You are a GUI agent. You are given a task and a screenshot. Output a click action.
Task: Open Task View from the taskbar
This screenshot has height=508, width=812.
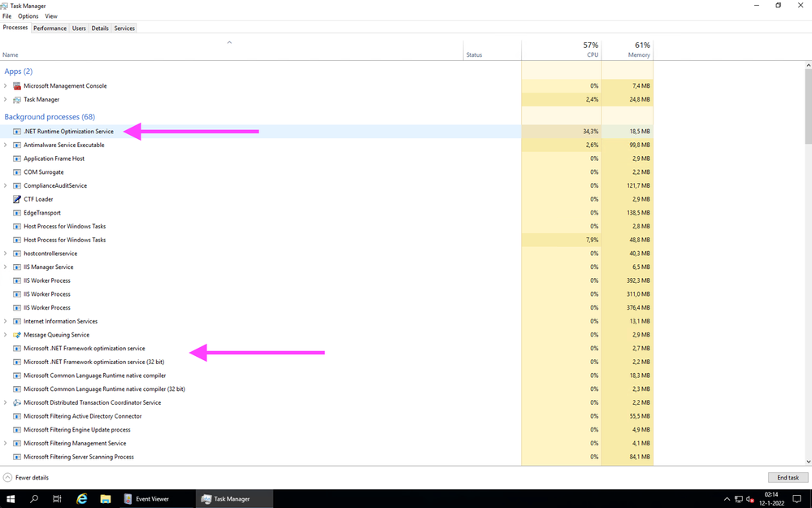coord(57,499)
